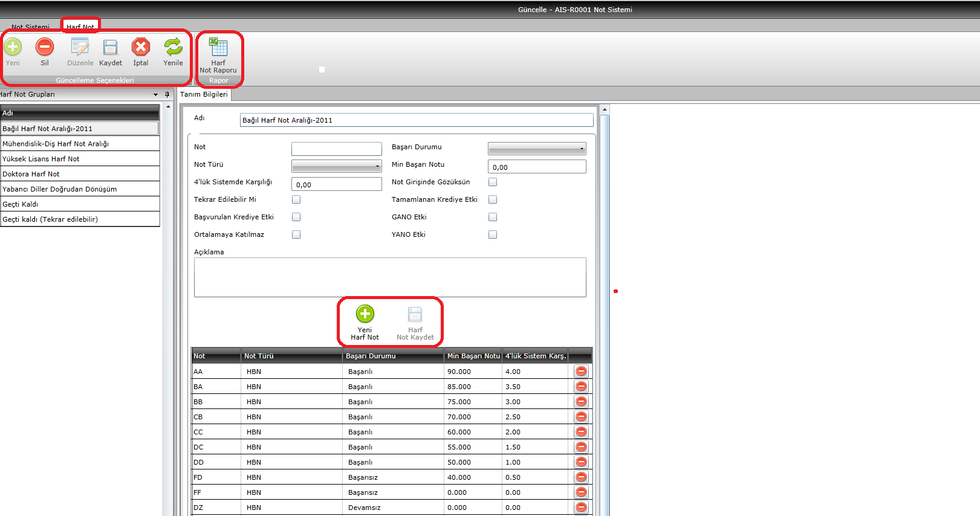This screenshot has height=516, width=980.
Task: Select Yabancı Diller Doğrudan Dönüşüm group
Action: pyautogui.click(x=80, y=189)
